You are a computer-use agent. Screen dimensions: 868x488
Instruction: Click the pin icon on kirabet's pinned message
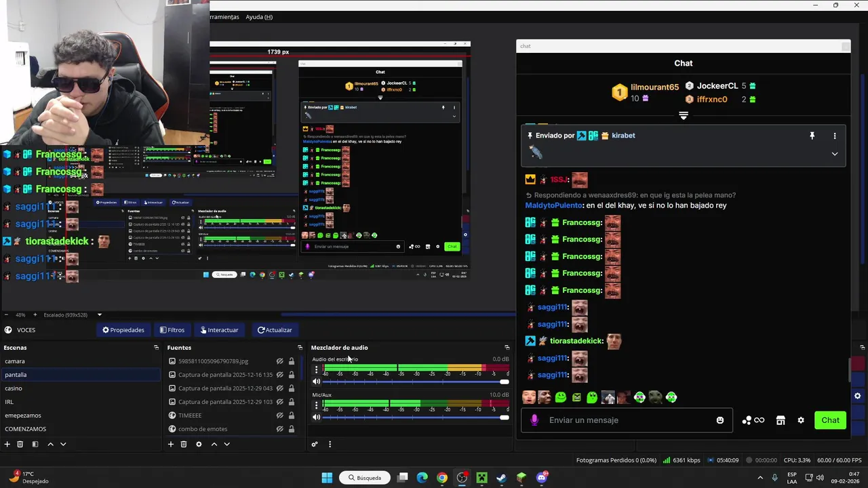tap(812, 136)
